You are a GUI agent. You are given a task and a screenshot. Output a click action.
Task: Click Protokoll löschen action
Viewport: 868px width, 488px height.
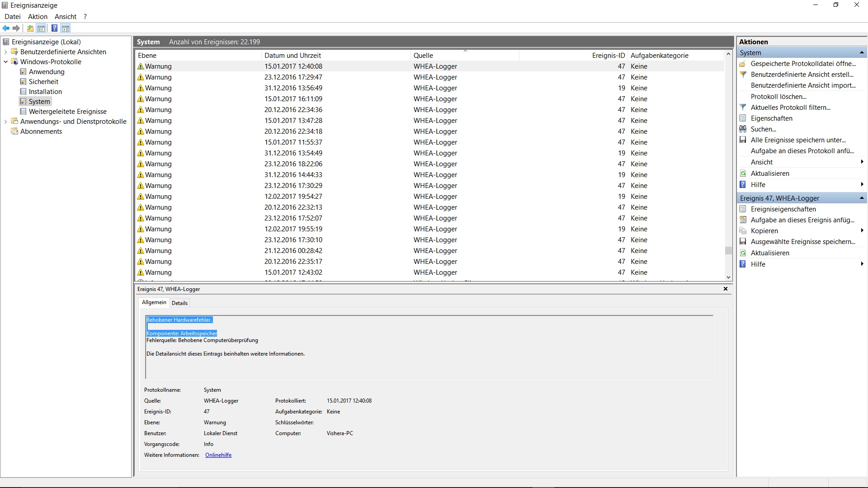[x=778, y=97]
